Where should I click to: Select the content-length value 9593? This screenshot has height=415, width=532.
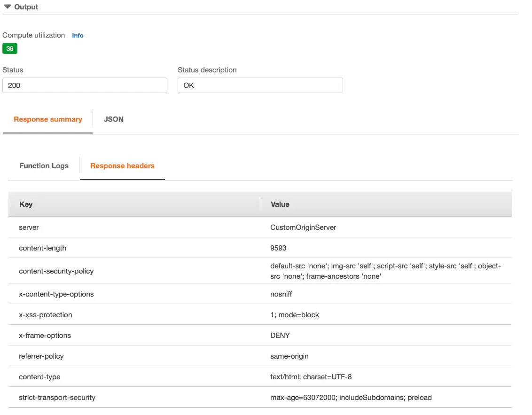(x=278, y=248)
